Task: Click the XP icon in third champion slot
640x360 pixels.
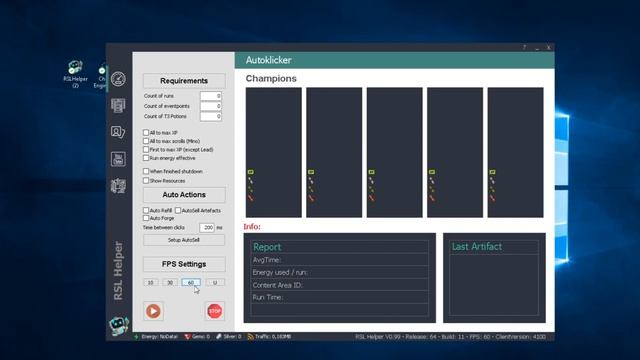Action: [x=371, y=172]
